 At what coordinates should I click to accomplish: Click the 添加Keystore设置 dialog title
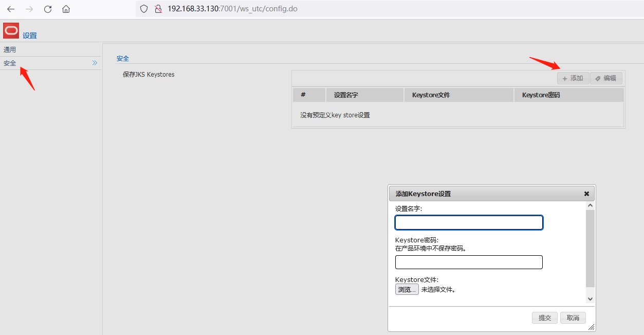[423, 194]
